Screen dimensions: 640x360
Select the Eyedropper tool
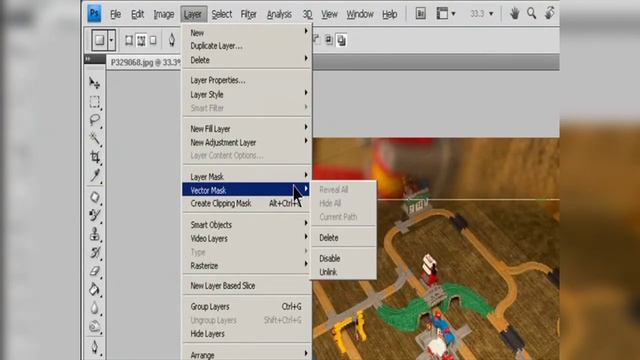pyautogui.click(x=95, y=176)
